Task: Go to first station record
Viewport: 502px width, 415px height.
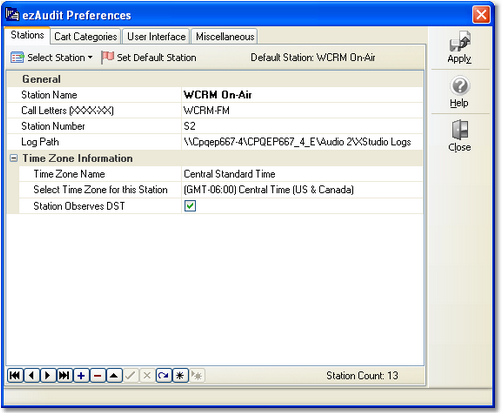Action: click(15, 376)
